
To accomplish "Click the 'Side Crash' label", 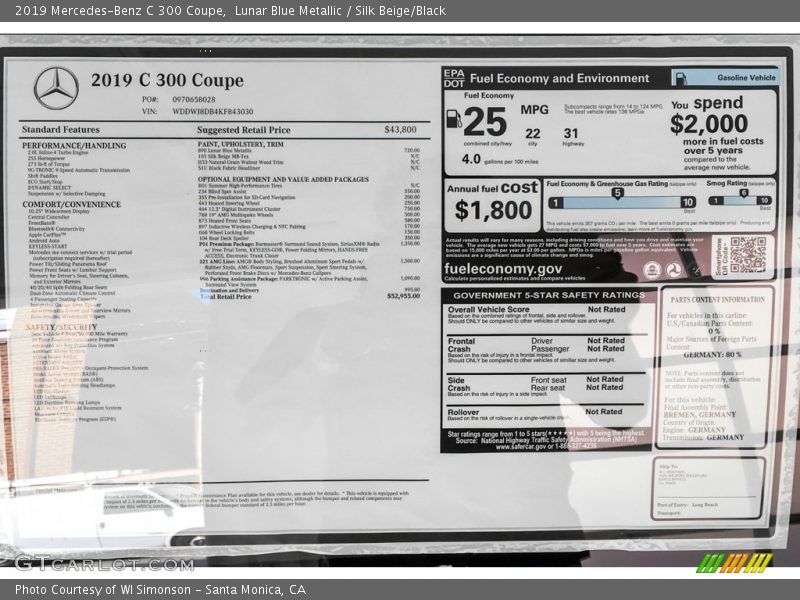I will (459, 384).
